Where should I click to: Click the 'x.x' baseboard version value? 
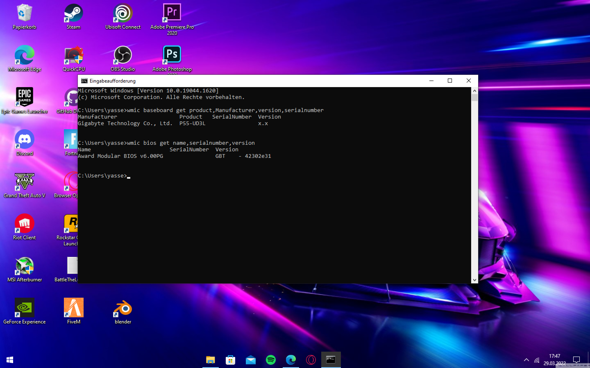click(263, 123)
